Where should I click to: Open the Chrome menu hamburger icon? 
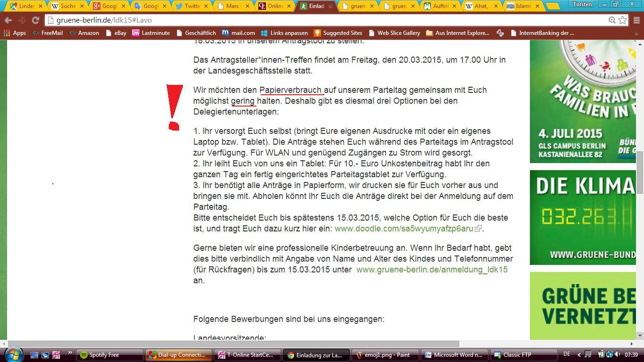[x=636, y=20]
